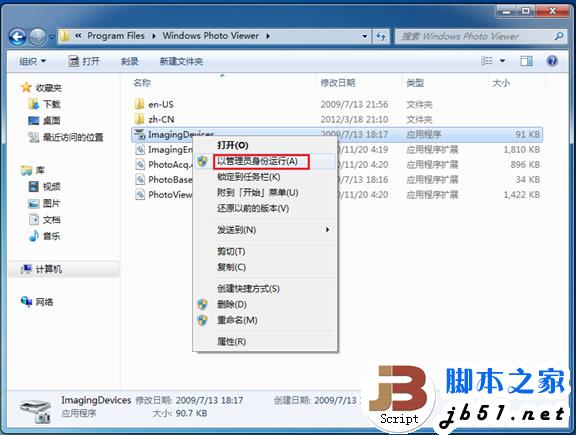Screen dimensions: 576x435
Task: Open the address bar history dropdown
Action: pyautogui.click(x=364, y=36)
